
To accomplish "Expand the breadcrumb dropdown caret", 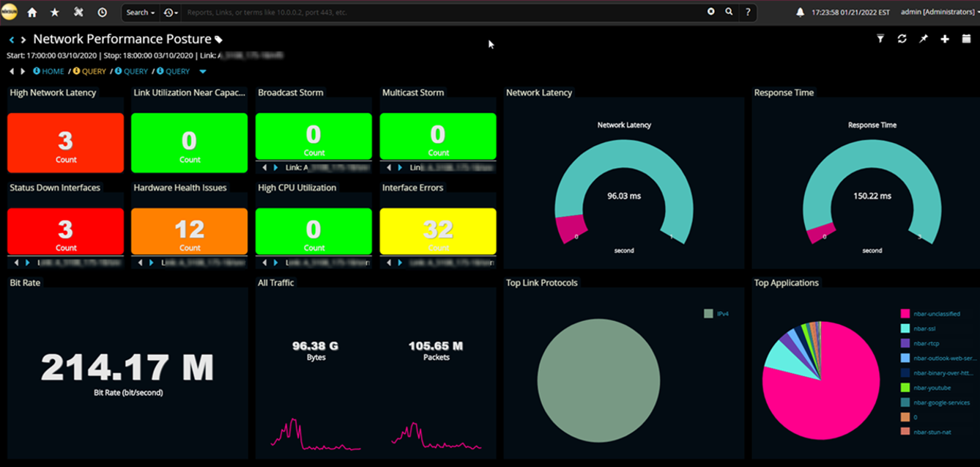I will 203,72.
